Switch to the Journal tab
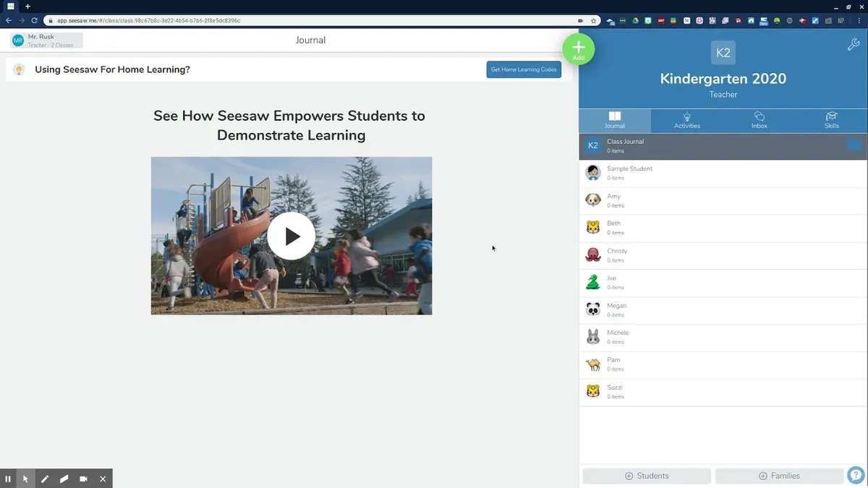The image size is (868, 488). click(615, 120)
